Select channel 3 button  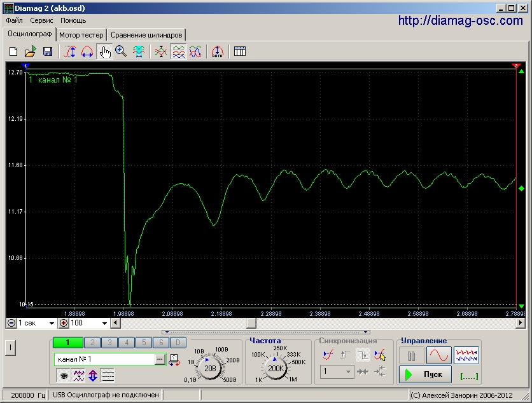point(109,343)
